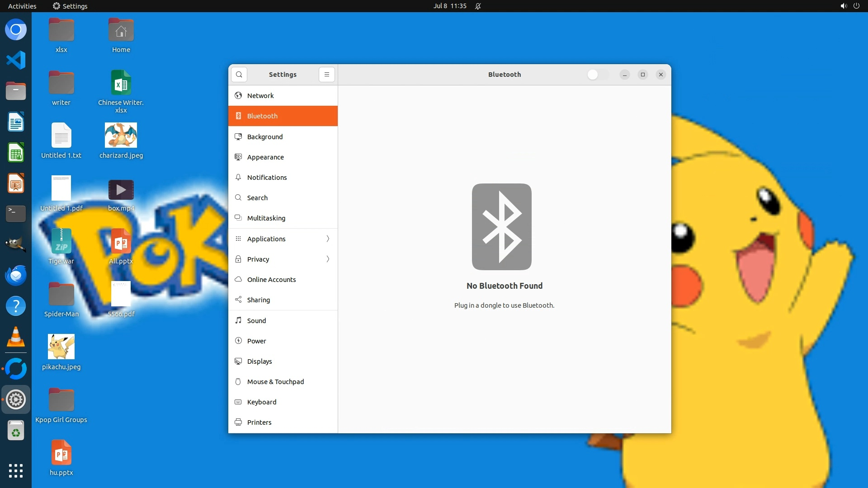The image size is (868, 488).
Task: Open the Background settings panel
Action: point(264,136)
